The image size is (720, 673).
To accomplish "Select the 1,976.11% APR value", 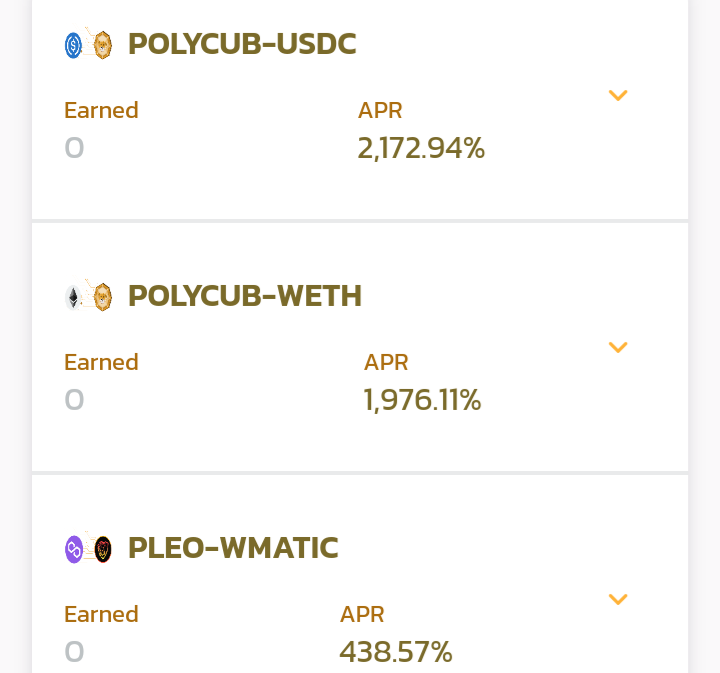I will coord(422,400).
